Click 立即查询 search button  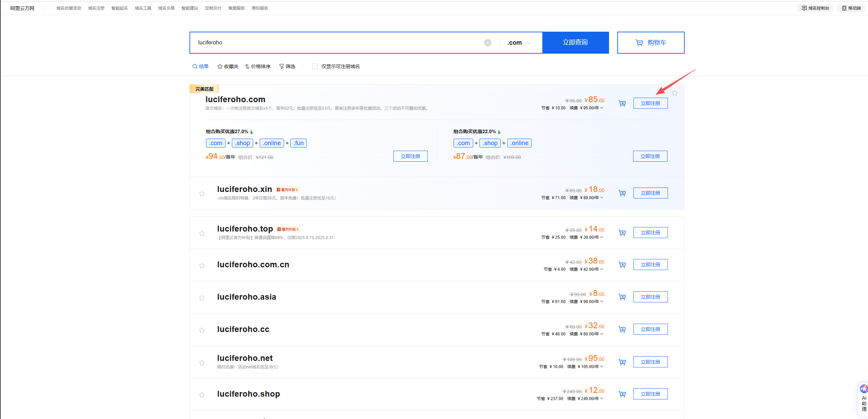[x=575, y=43]
